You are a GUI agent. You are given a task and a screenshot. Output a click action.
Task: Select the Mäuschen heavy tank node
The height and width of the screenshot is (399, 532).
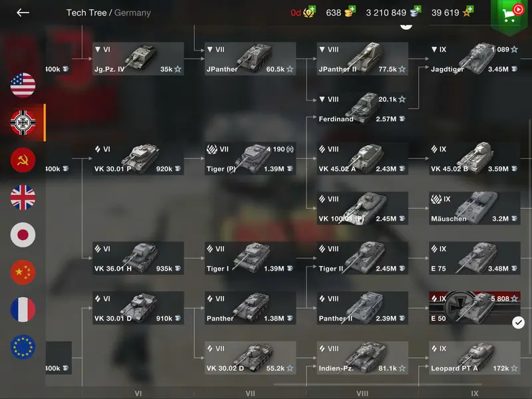(x=474, y=208)
